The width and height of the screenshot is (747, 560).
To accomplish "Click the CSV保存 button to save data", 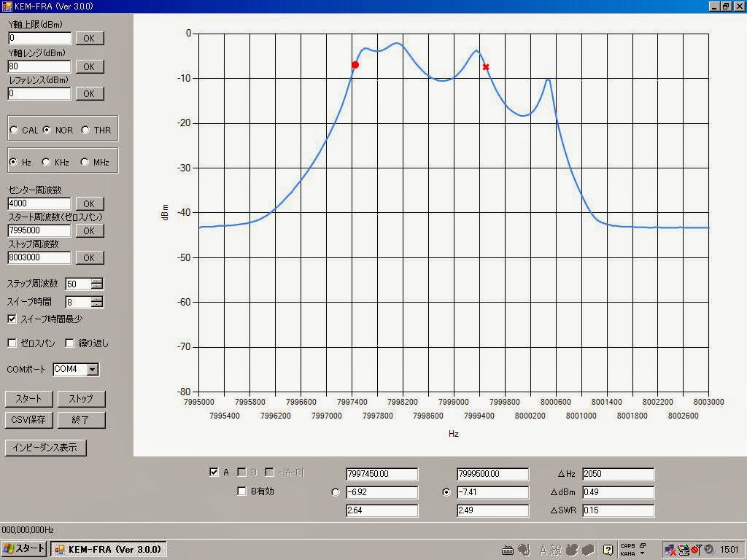I will coord(28,420).
